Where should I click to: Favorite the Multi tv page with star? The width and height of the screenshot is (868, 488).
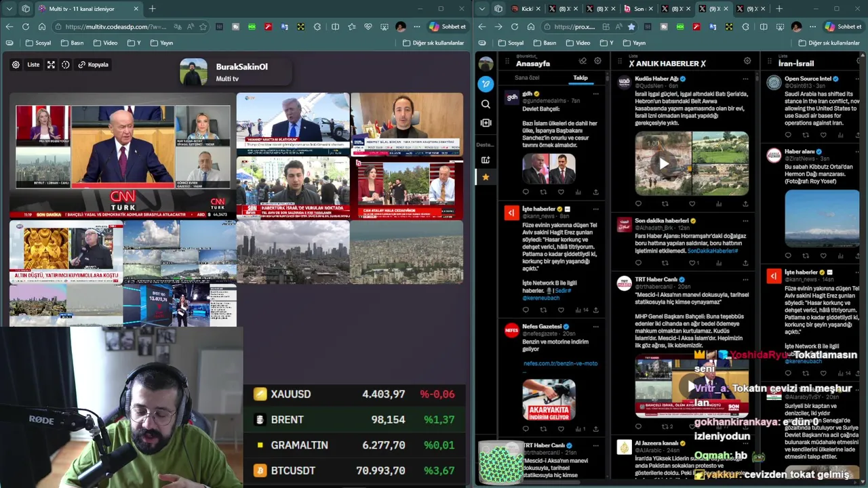pyautogui.click(x=203, y=26)
